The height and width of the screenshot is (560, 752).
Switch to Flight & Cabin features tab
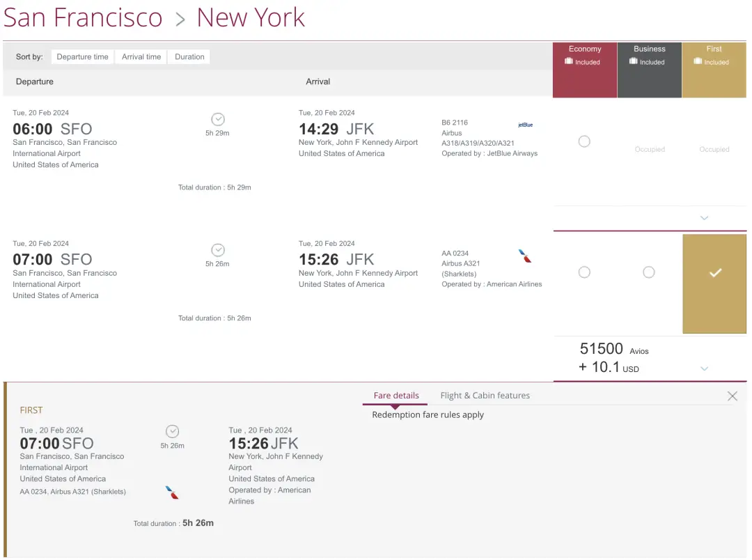(485, 396)
